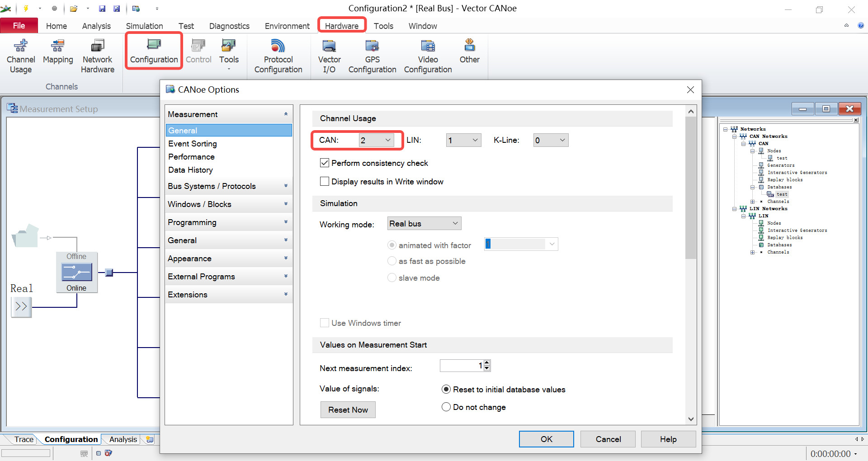
Task: Select Interactive Generators under CAN network
Action: click(797, 173)
